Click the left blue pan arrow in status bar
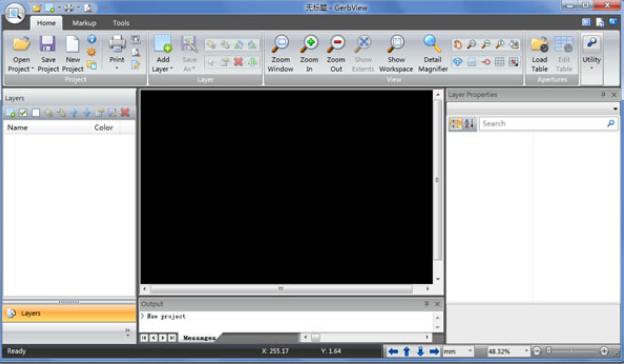The image size is (624, 364). coord(393,351)
